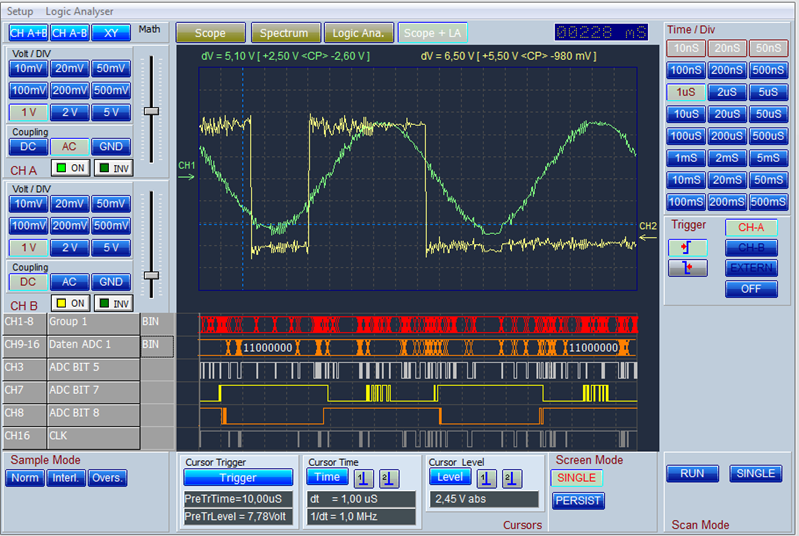The height and width of the screenshot is (536, 799).
Task: Click the Cursor Level button
Action: click(450, 477)
